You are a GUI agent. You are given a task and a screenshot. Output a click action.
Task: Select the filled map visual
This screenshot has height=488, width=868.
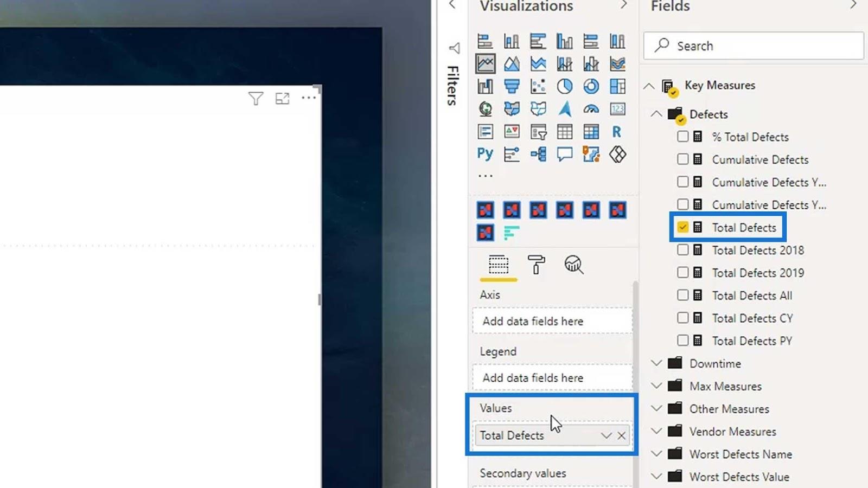512,109
